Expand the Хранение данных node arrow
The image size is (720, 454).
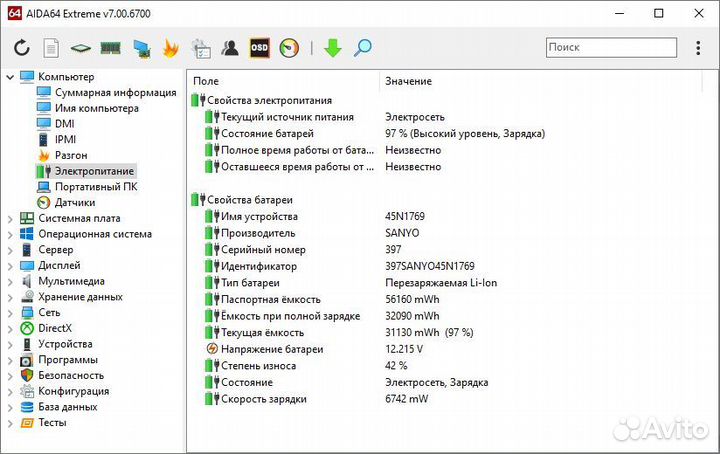[x=10, y=297]
